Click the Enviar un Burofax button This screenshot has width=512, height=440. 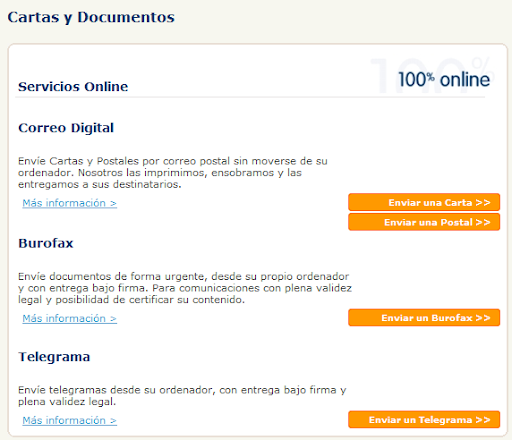424,317
